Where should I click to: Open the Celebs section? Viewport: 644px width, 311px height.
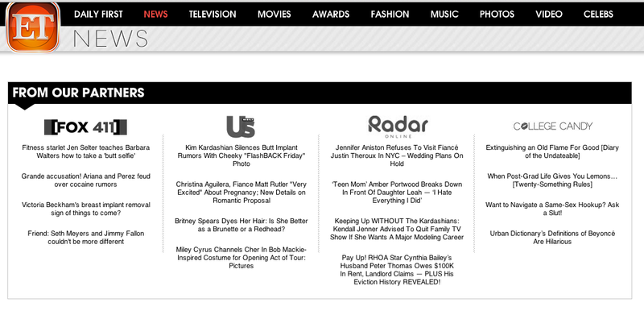tap(598, 14)
